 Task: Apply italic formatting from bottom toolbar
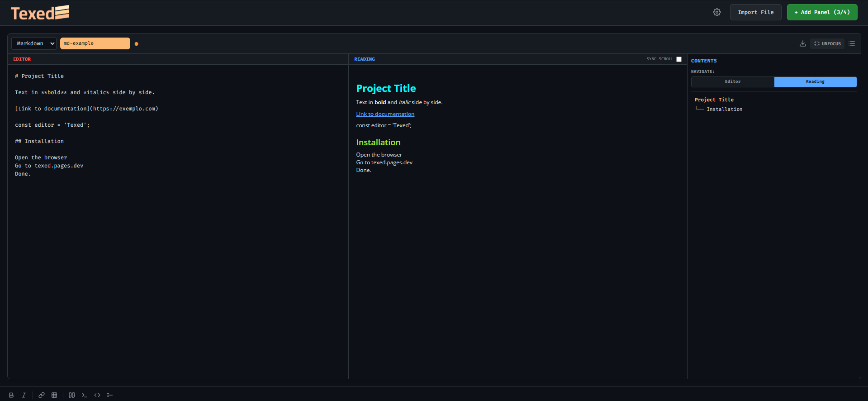24,395
